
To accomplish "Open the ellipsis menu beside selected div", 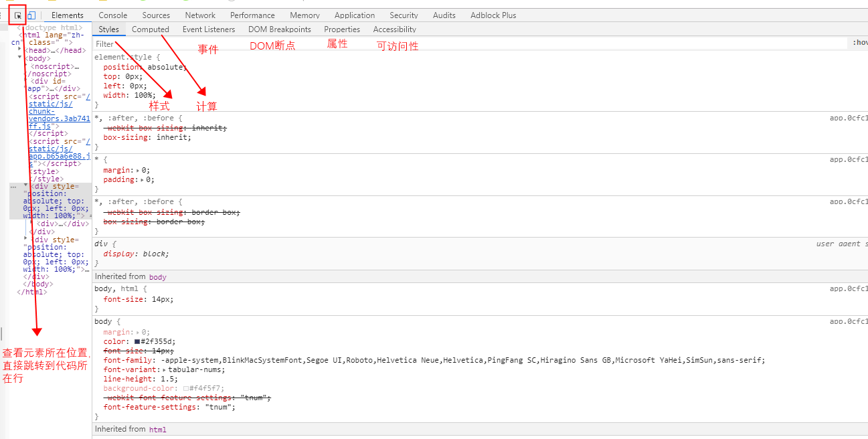I will click(x=13, y=186).
